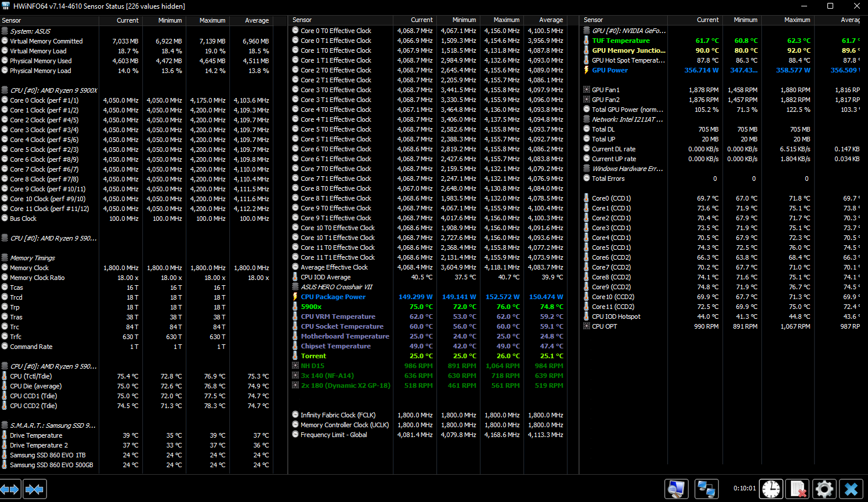The height and width of the screenshot is (502, 868).
Task: Click chip icon beside Network: Intel I211AT
Action: pyautogui.click(x=587, y=119)
